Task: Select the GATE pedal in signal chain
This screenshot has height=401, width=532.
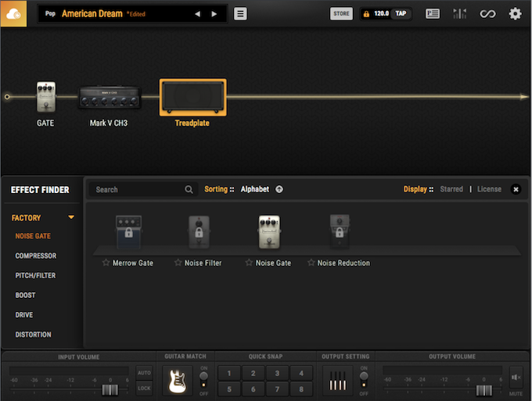Action: pos(46,97)
